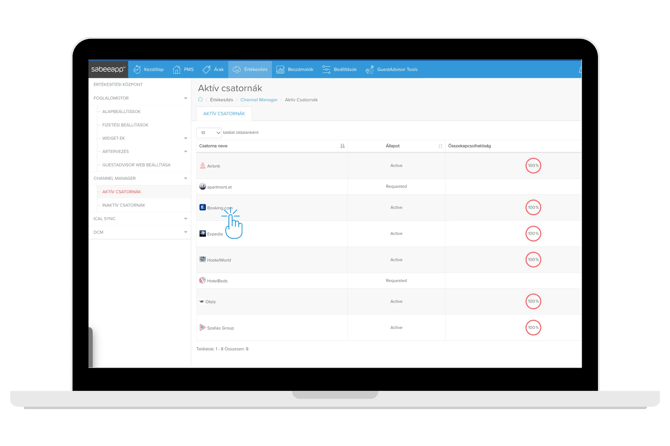
Task: Open PMS via the house icon
Action: pos(177,70)
